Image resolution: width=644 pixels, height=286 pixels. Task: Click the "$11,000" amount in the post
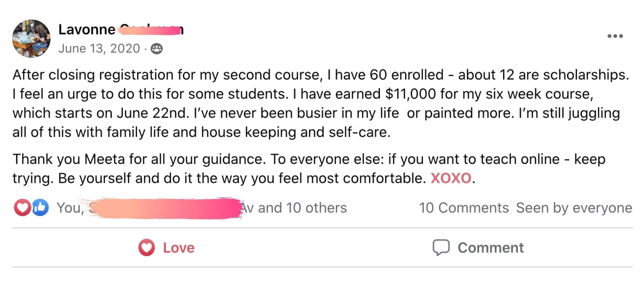[x=411, y=94]
